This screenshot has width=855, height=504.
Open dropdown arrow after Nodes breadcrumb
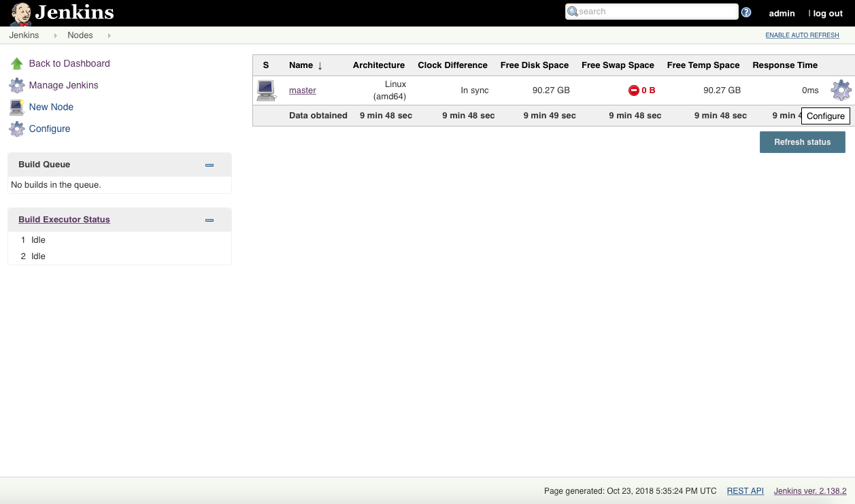(x=110, y=35)
